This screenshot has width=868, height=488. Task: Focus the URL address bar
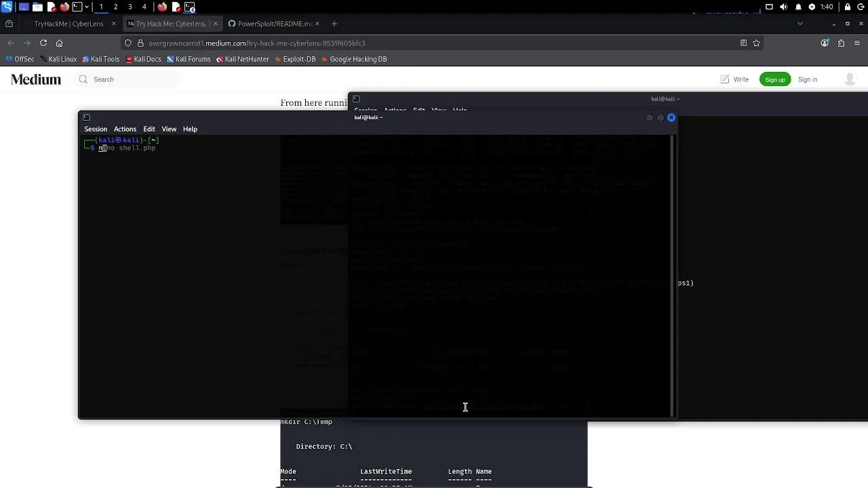pyautogui.click(x=441, y=43)
